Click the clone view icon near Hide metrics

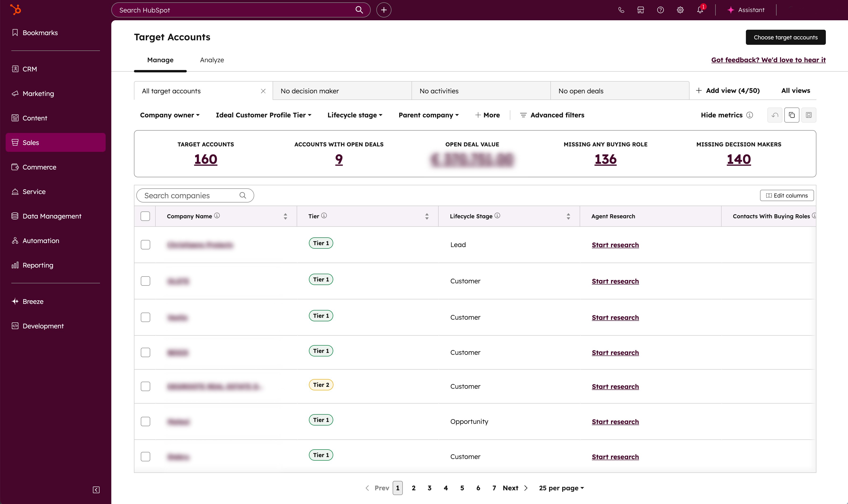(x=792, y=115)
